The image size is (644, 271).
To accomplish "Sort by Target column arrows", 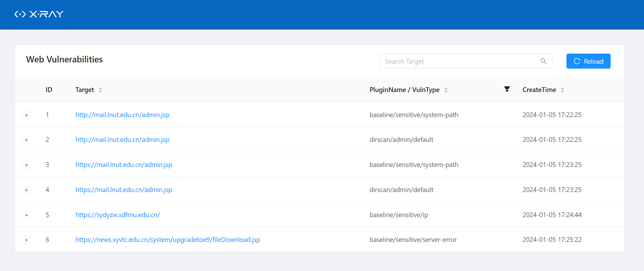I will point(100,90).
